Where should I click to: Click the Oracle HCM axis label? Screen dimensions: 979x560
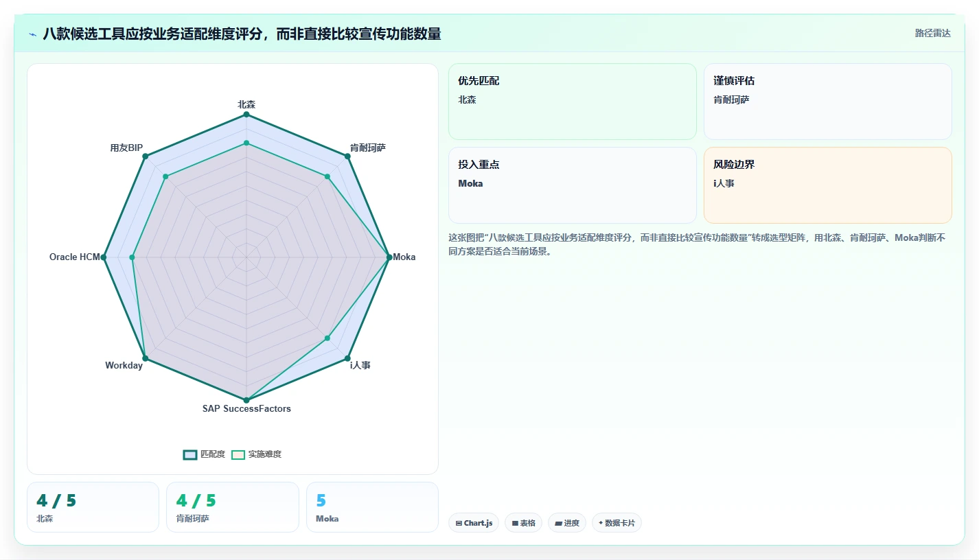[75, 257]
